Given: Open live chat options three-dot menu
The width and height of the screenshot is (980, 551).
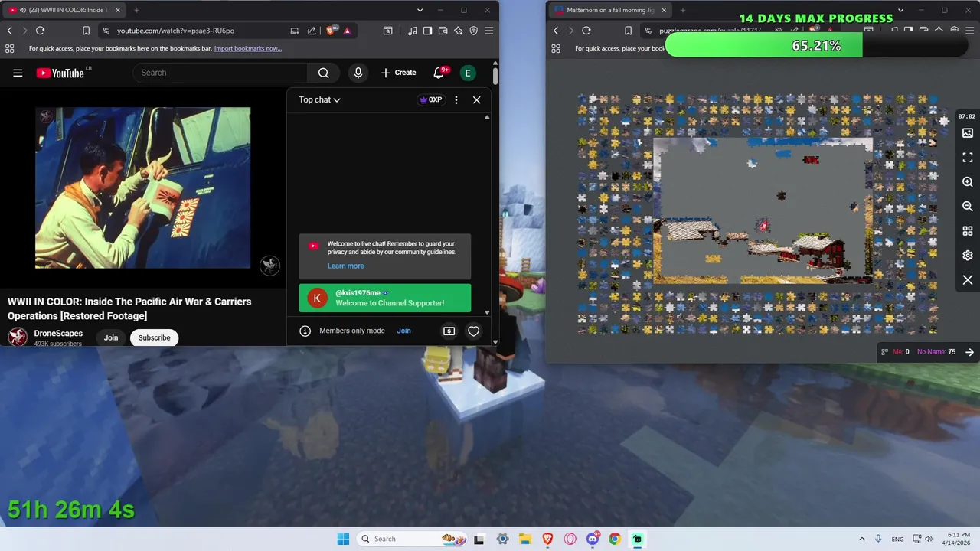Looking at the screenshot, I should [x=456, y=99].
